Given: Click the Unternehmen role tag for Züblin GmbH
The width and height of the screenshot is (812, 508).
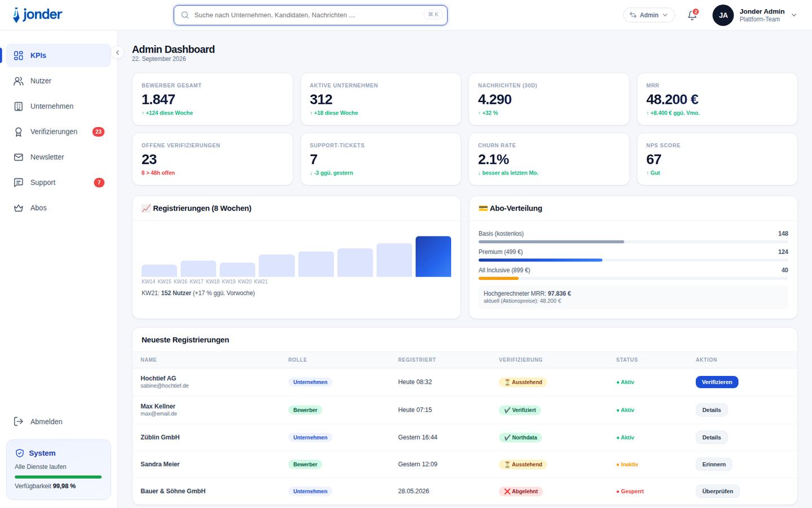Looking at the screenshot, I should click(x=310, y=437).
